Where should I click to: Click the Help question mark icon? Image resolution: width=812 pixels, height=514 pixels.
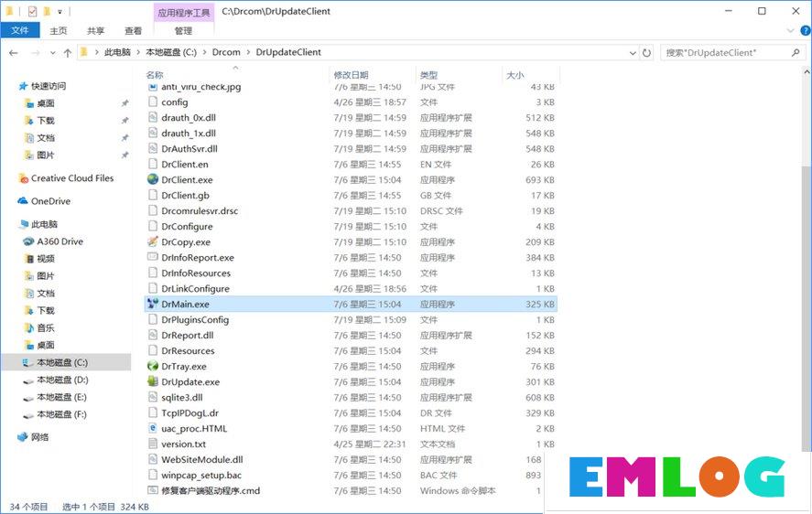(806, 31)
